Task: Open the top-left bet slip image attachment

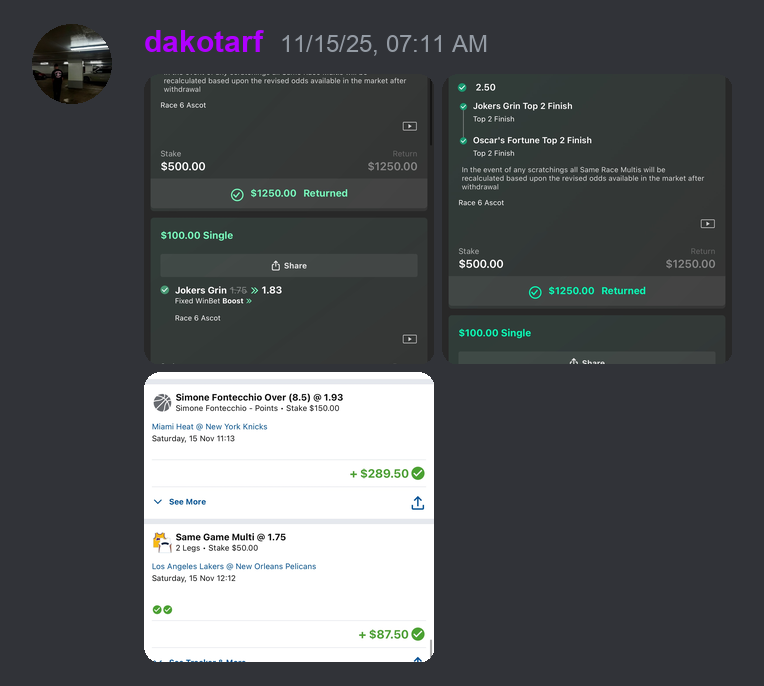Action: [x=289, y=219]
